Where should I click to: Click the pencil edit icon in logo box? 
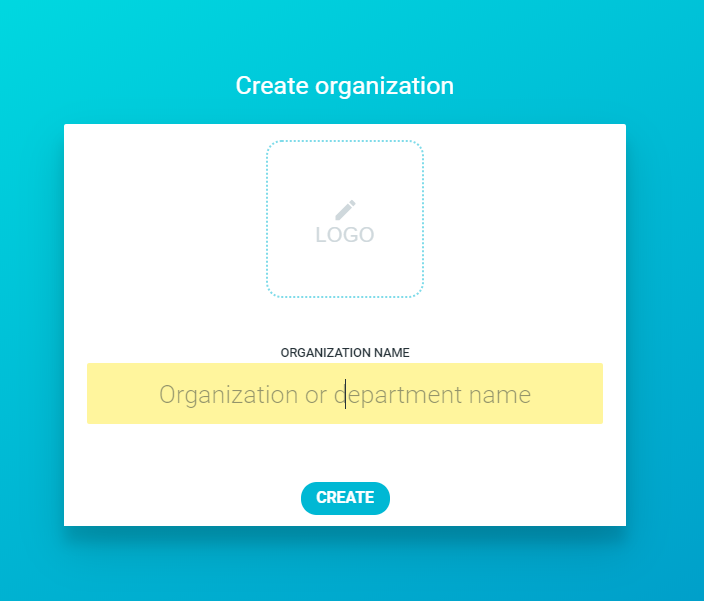(x=345, y=210)
